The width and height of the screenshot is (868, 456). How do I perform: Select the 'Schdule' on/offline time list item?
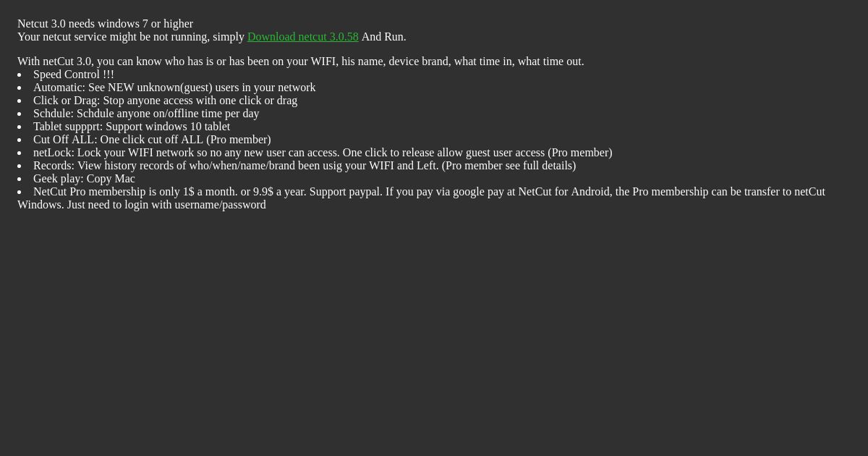tap(146, 114)
